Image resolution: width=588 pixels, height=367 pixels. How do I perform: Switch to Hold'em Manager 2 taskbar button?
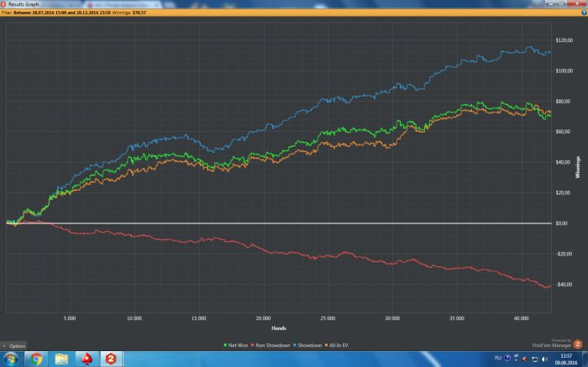111,359
